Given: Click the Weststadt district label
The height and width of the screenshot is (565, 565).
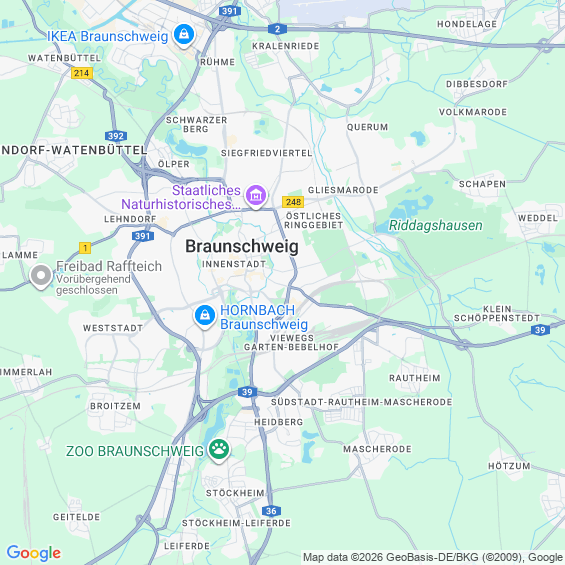Looking at the screenshot, I should coord(113,328).
